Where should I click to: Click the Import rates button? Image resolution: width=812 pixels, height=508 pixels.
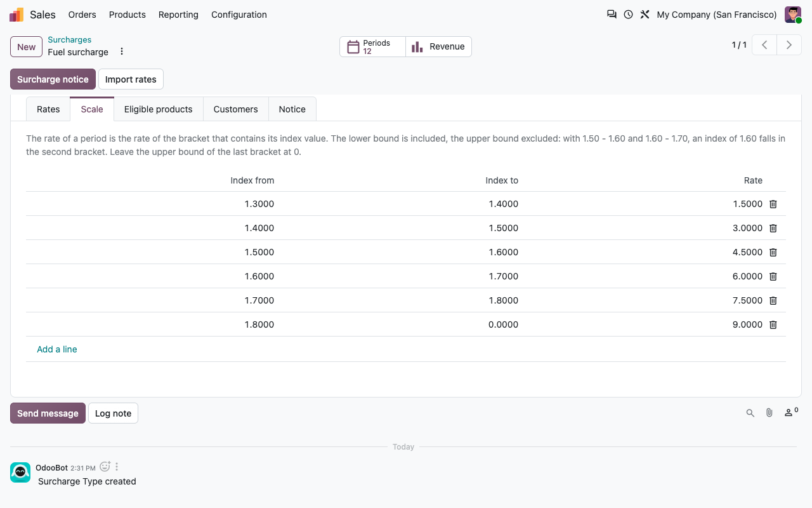pyautogui.click(x=131, y=79)
